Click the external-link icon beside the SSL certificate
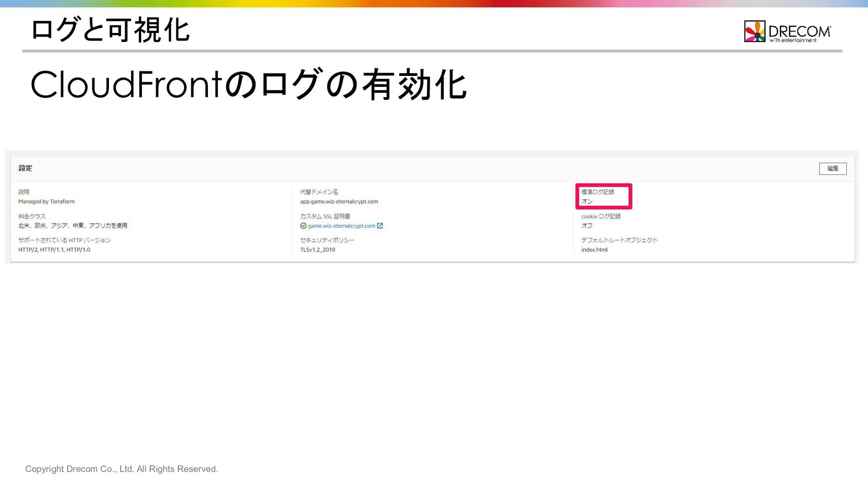868x488 pixels. pyautogui.click(x=380, y=226)
